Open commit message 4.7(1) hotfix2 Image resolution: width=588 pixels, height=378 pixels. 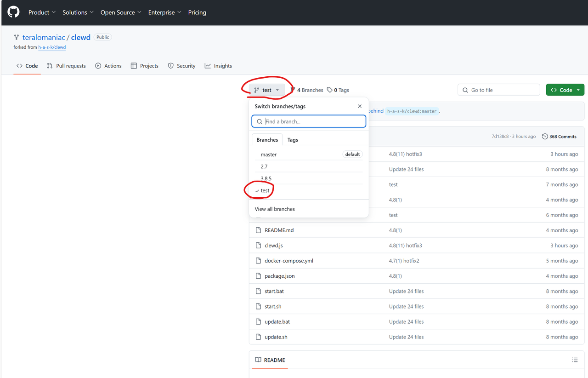point(404,261)
